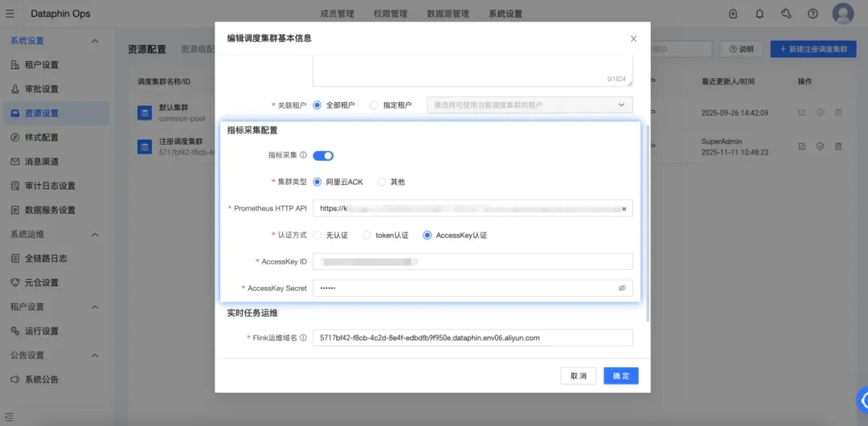
Task: Go to 样式配置 in sidebar
Action: [55, 137]
